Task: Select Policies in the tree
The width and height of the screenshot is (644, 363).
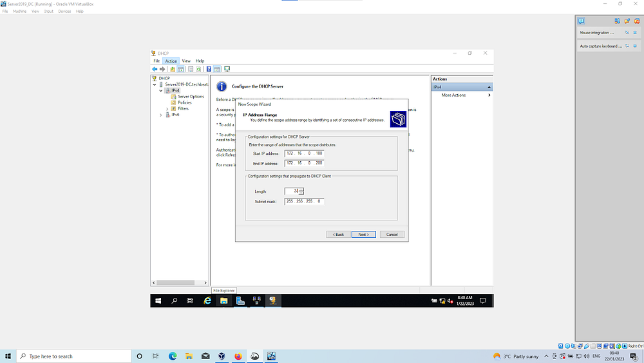Action: coord(184,103)
